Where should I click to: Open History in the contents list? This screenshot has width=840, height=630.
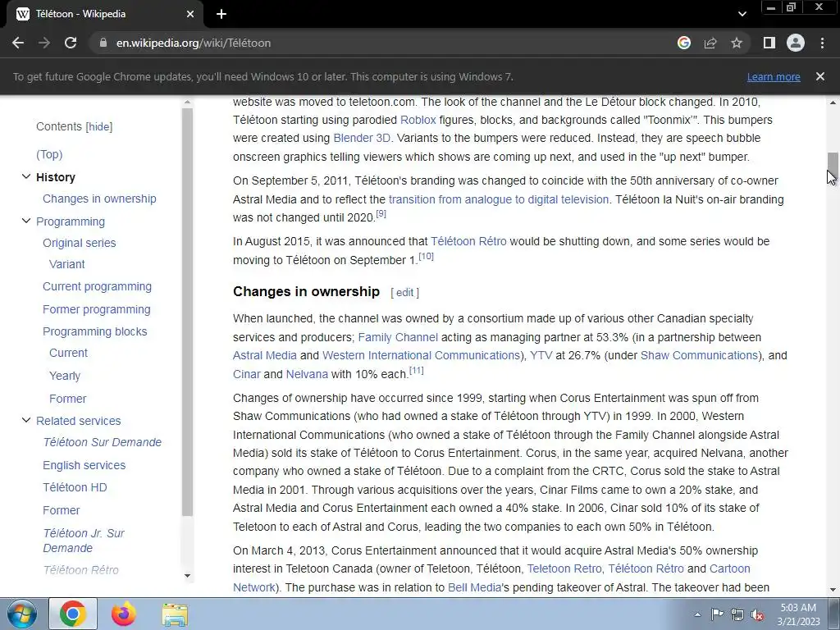coord(56,177)
